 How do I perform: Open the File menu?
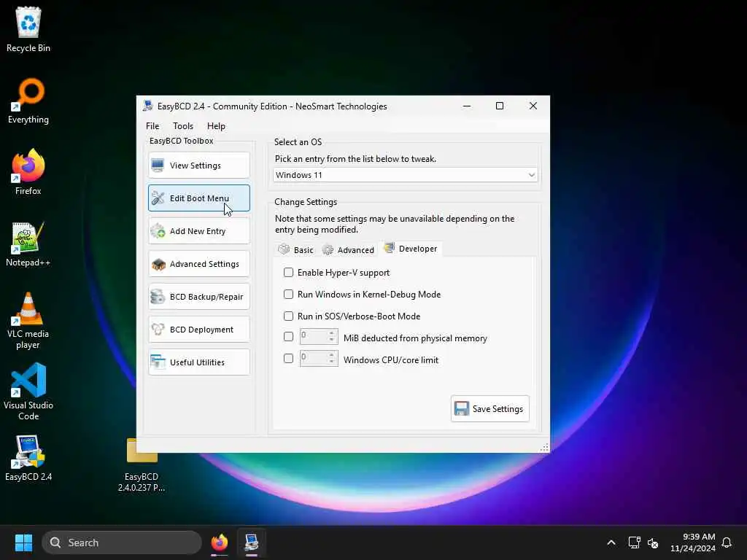[x=152, y=125]
